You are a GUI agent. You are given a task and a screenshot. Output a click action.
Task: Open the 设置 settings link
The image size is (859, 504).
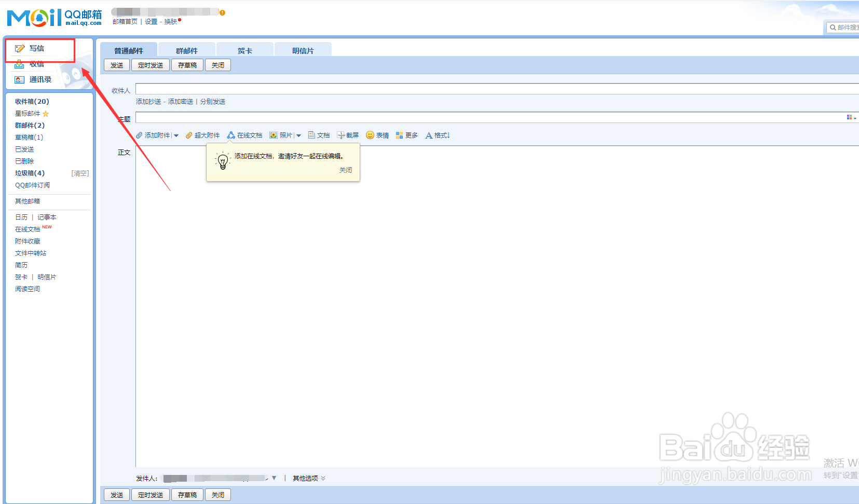pyautogui.click(x=151, y=22)
